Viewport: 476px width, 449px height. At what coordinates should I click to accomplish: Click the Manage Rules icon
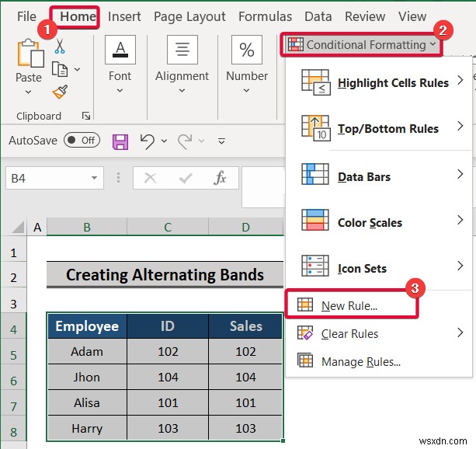pos(305,360)
